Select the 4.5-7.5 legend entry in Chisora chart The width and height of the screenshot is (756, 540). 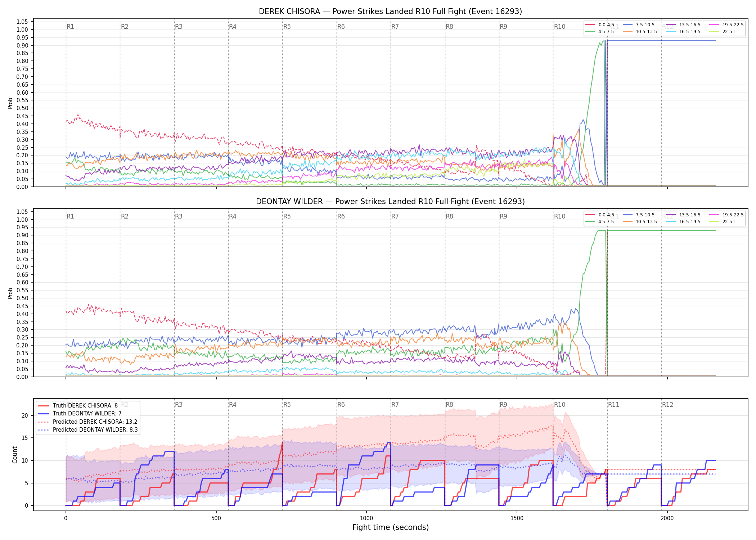(x=600, y=32)
